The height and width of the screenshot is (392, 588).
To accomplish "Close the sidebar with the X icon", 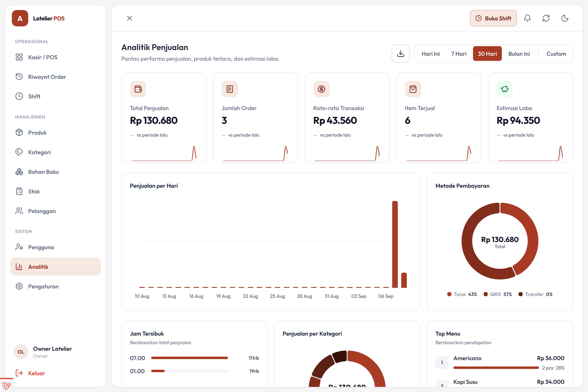I will tap(129, 18).
